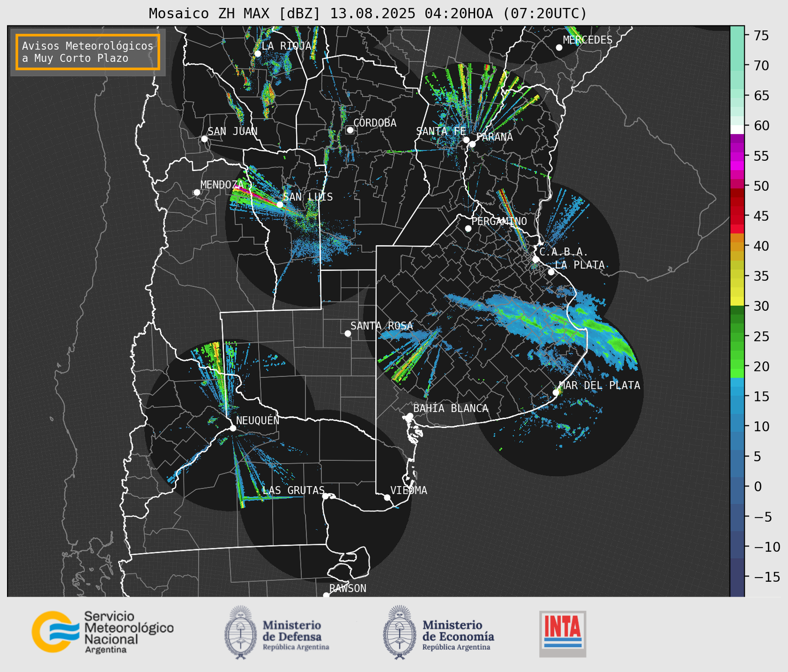Image resolution: width=788 pixels, height=672 pixels.
Task: Click the C.A.B.A. city marker dot
Action: point(536,259)
